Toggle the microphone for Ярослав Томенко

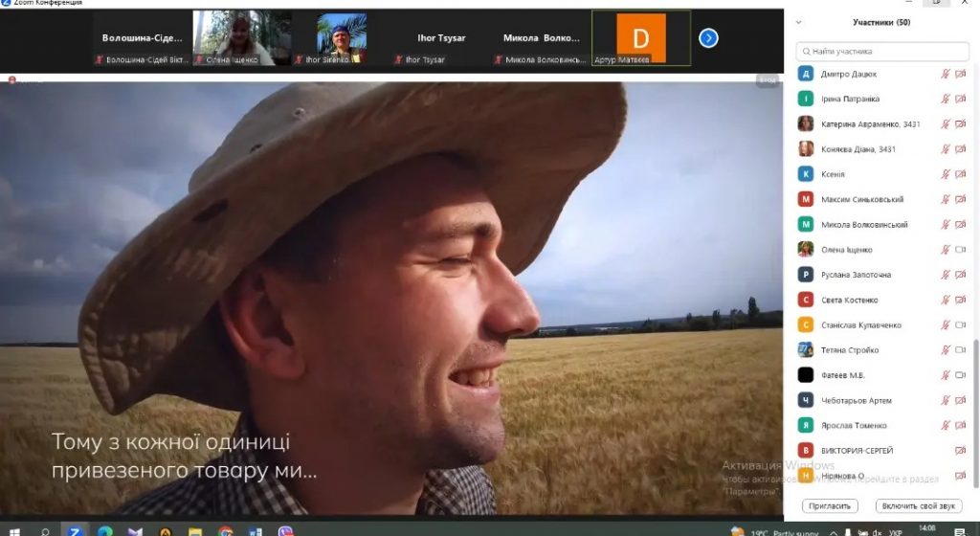pos(946,426)
